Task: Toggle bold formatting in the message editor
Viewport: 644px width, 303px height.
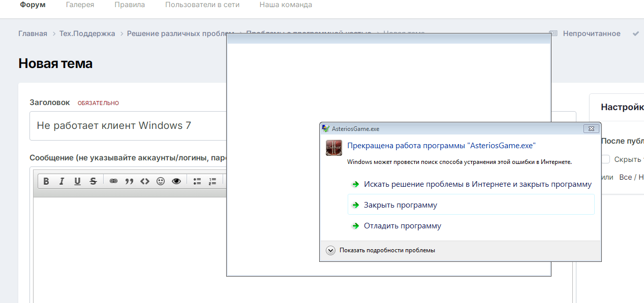Action: (x=46, y=181)
